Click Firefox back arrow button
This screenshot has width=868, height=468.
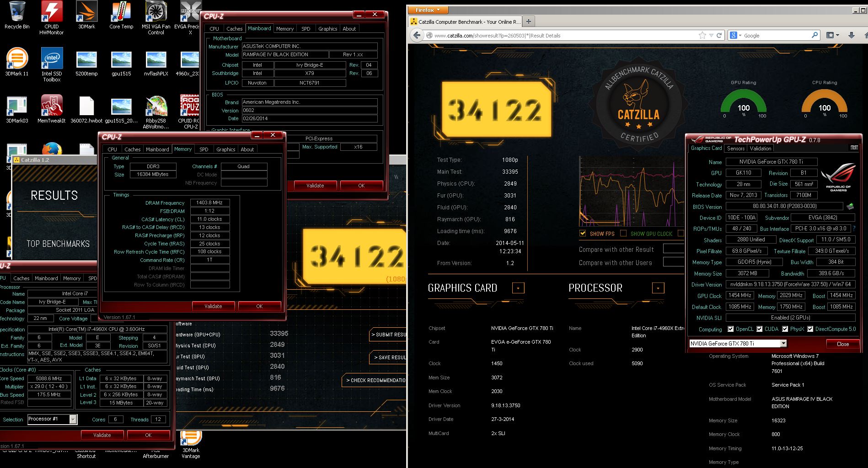pyautogui.click(x=417, y=35)
